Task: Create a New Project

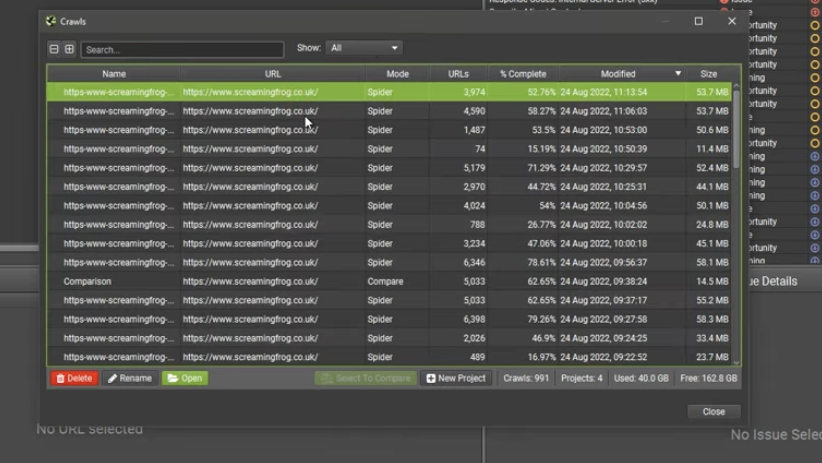Action: [456, 378]
